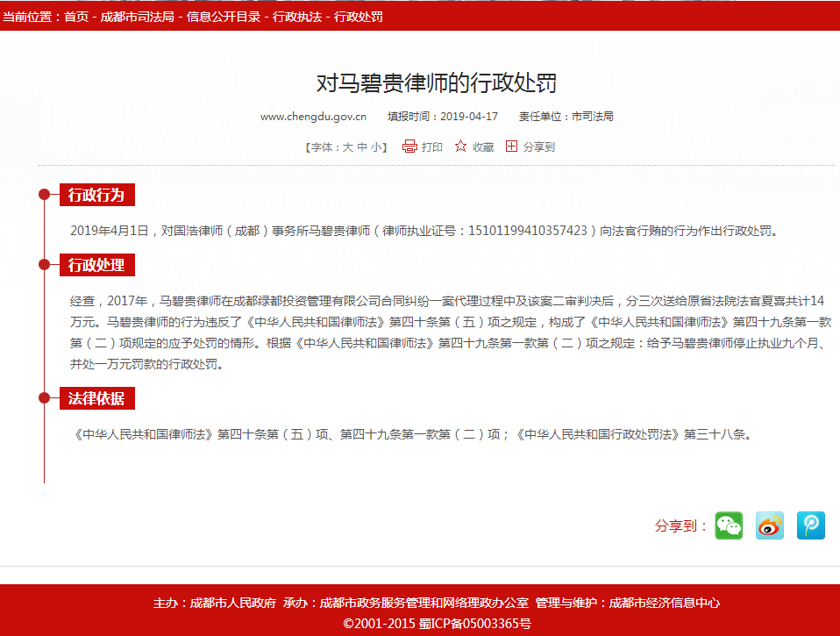Open 信息公开目录 breadcrumb link

click(x=224, y=17)
